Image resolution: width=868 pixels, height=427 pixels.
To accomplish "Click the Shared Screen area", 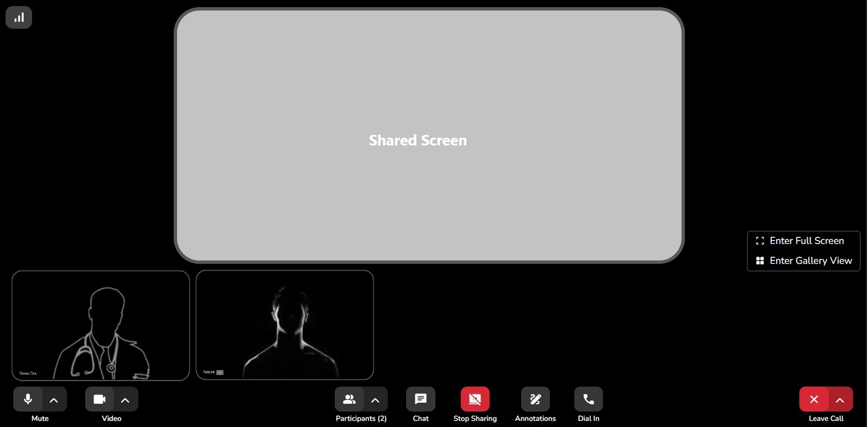I will click(x=429, y=136).
